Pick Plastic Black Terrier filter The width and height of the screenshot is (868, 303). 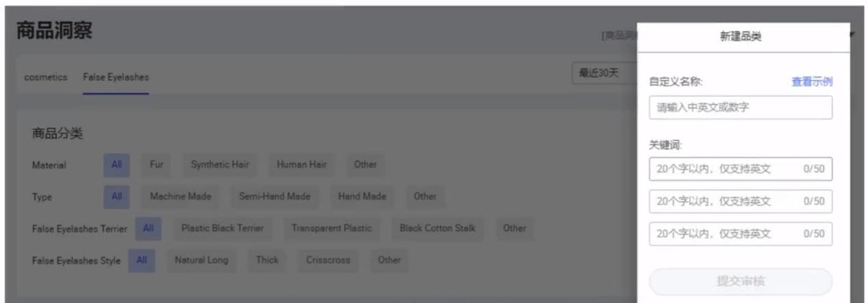pyautogui.click(x=223, y=229)
